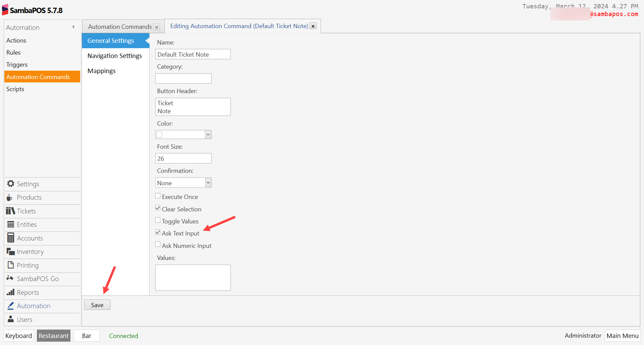Click the white color swatch preview
644x345 pixels.
[x=160, y=135]
